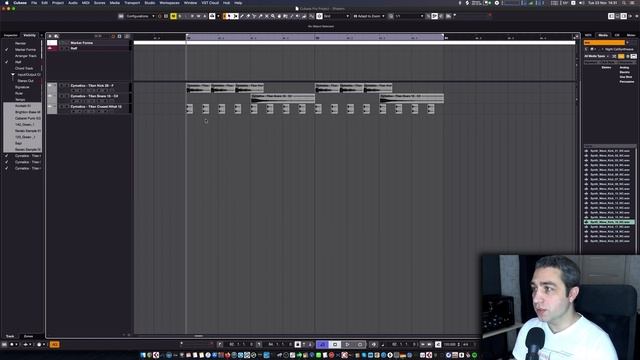Screen dimensions: 640x360
Task: Switch to the Media tab
Action: (603, 35)
